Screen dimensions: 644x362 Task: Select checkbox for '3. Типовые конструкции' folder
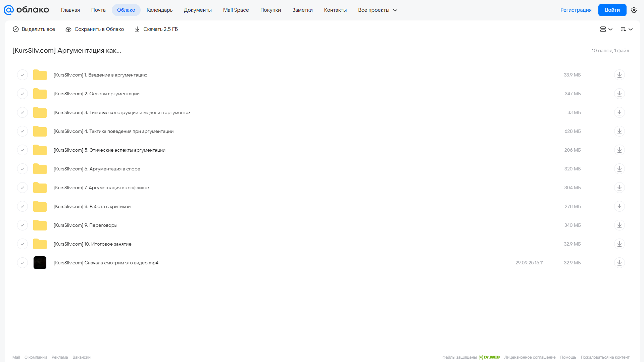click(22, 112)
